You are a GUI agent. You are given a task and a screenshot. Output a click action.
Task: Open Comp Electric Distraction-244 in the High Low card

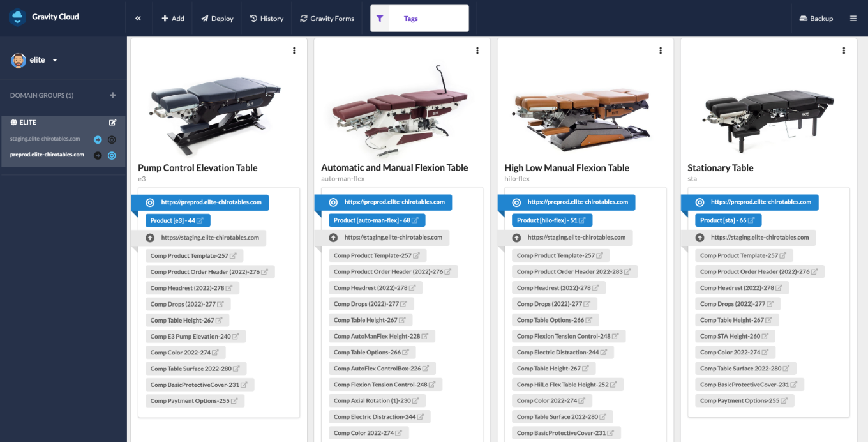[x=563, y=353]
